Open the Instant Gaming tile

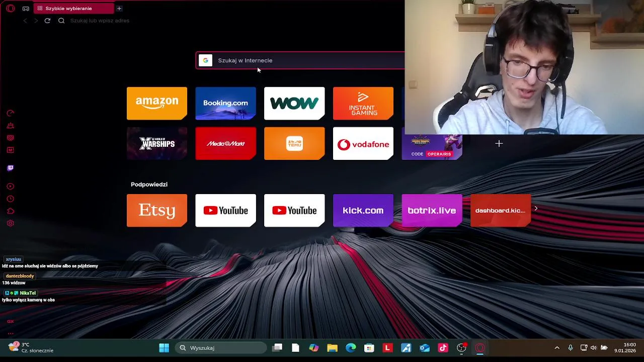363,103
